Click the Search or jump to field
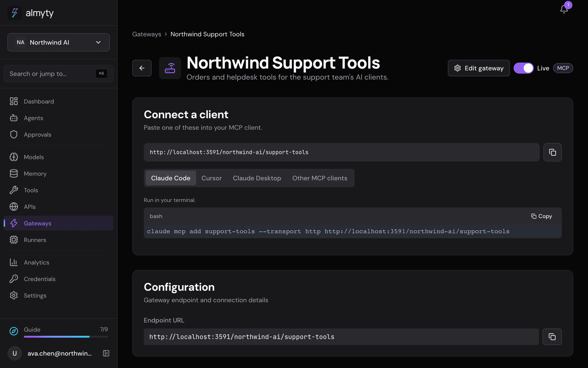 (x=59, y=74)
